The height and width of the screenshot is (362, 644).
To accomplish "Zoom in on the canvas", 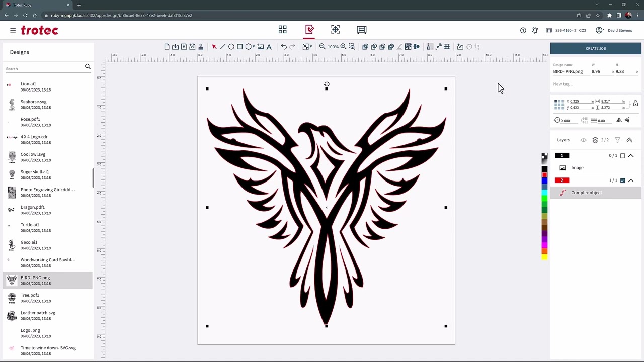I will [x=343, y=47].
